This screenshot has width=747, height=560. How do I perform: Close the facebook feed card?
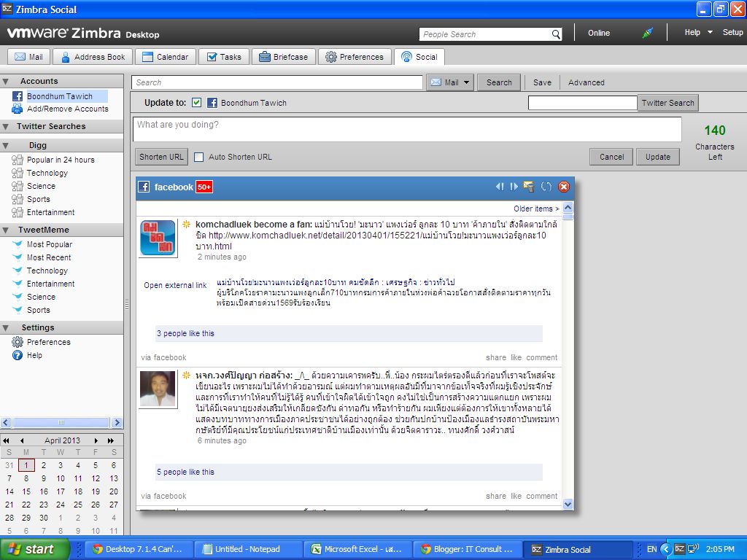[x=564, y=187]
